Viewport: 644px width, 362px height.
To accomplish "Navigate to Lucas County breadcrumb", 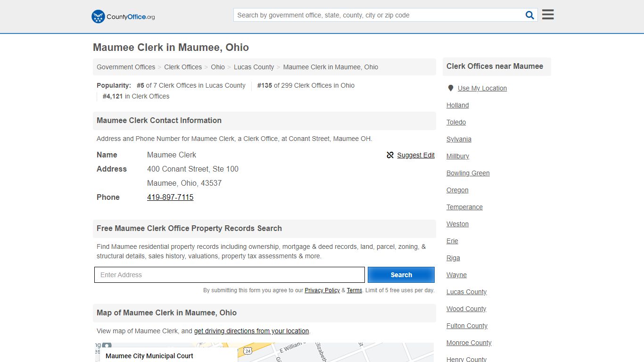I will coord(254,67).
